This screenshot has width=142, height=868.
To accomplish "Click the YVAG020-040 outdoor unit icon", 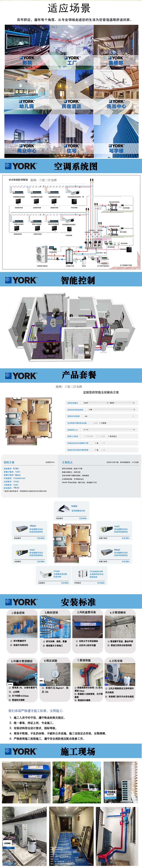I will [83, 574].
